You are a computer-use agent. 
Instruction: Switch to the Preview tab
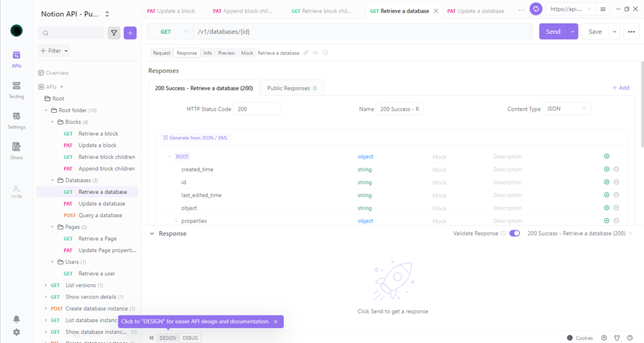click(227, 53)
